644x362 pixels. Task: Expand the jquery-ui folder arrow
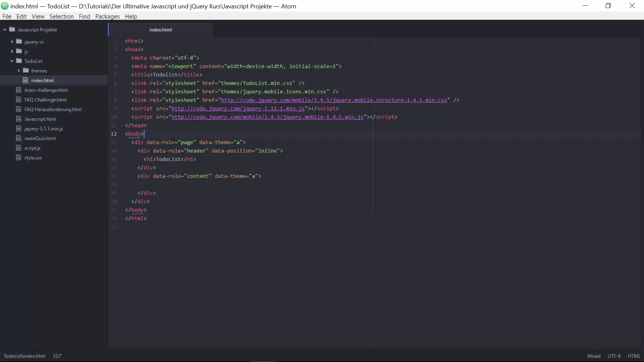12,42
